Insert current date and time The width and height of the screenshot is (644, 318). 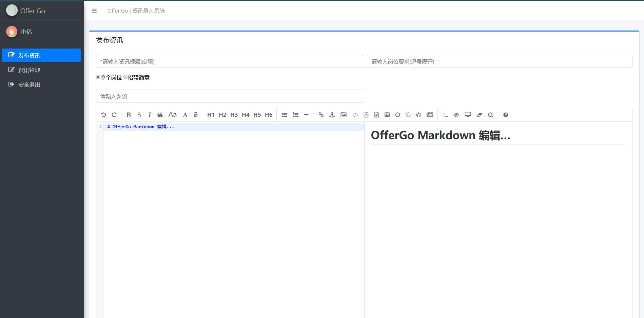click(x=398, y=115)
